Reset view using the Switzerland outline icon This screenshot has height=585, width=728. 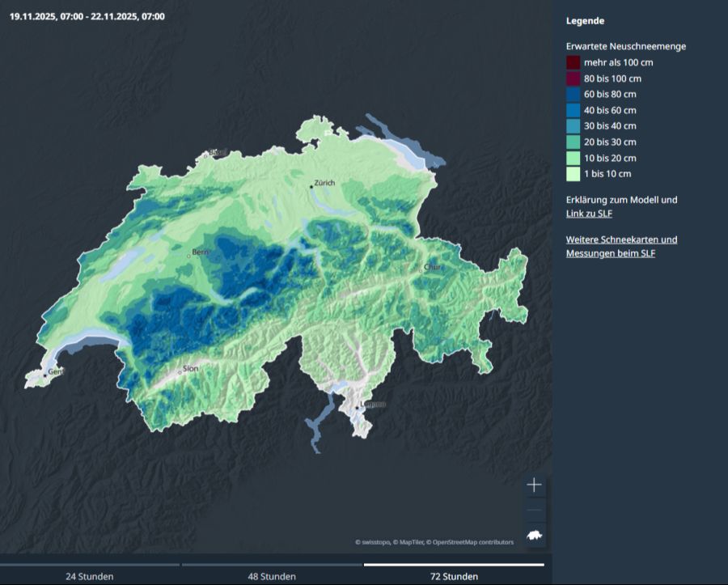(534, 535)
